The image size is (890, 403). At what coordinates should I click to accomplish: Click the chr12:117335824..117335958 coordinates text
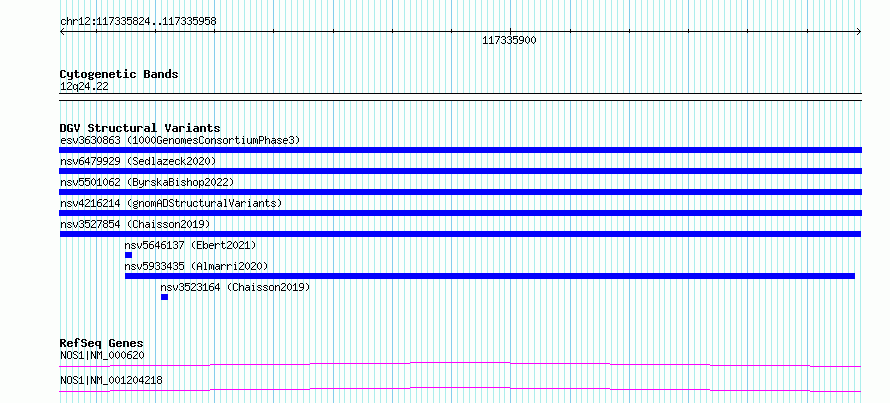[138, 22]
